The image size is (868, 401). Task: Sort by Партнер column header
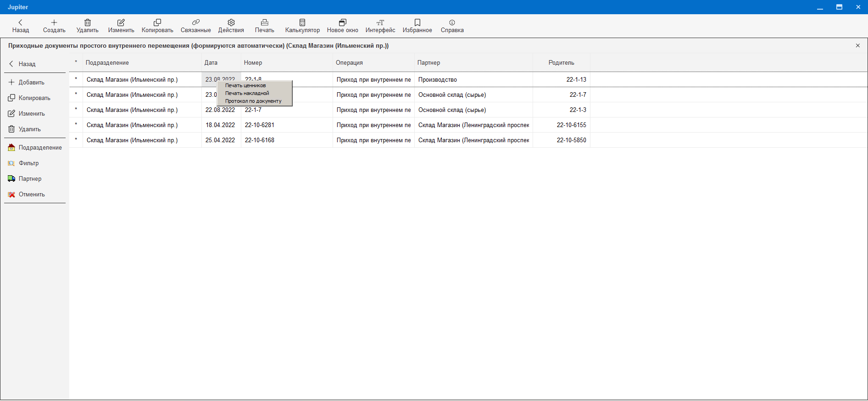pyautogui.click(x=473, y=63)
